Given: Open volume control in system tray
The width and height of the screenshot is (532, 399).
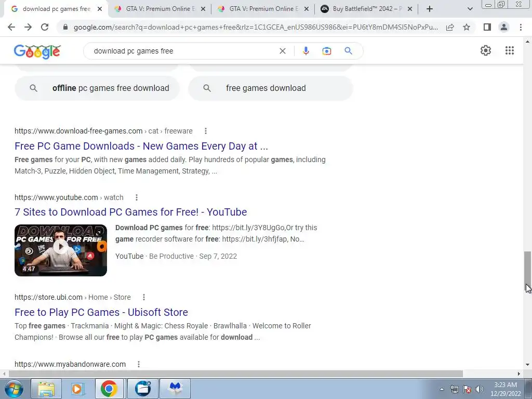Looking at the screenshot, I should tap(480, 389).
